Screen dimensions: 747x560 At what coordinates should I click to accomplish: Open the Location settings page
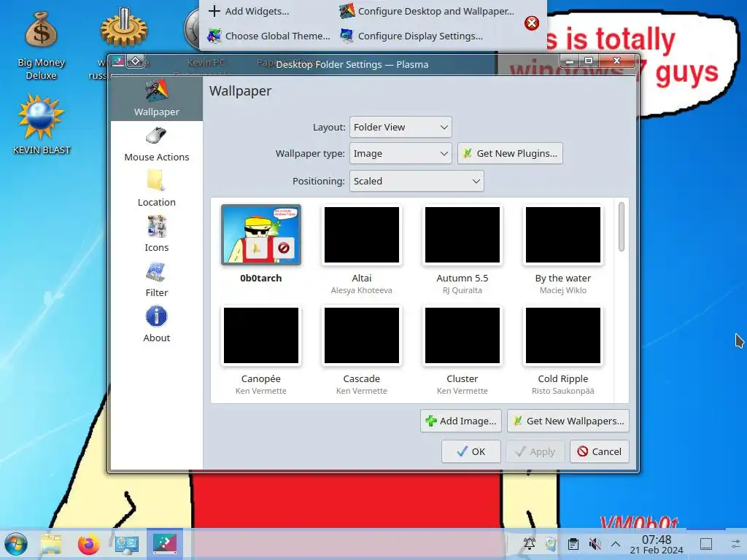coord(156,190)
